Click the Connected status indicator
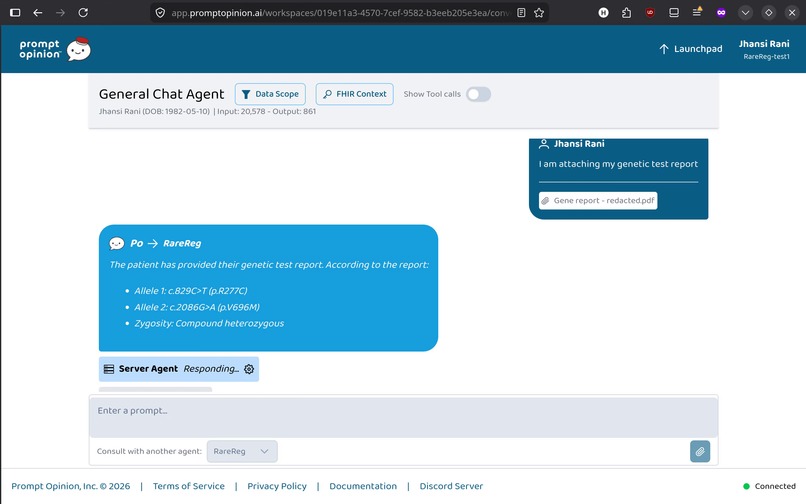Viewport: 806px width, 504px height. [770, 486]
